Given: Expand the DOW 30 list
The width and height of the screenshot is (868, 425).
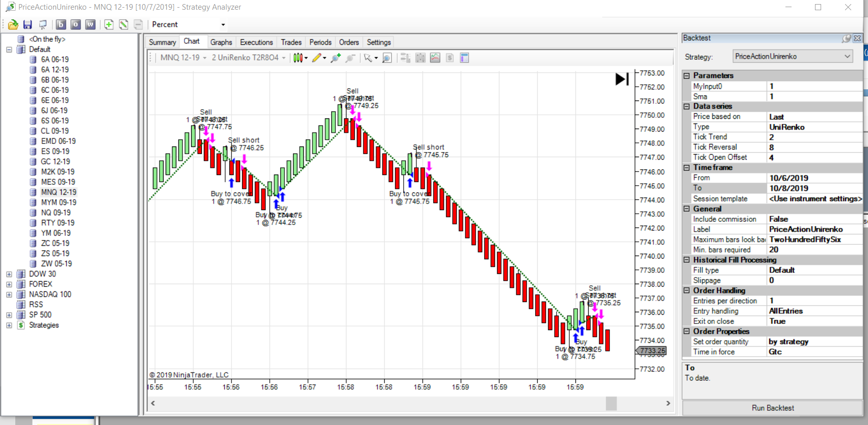Looking at the screenshot, I should coord(9,274).
